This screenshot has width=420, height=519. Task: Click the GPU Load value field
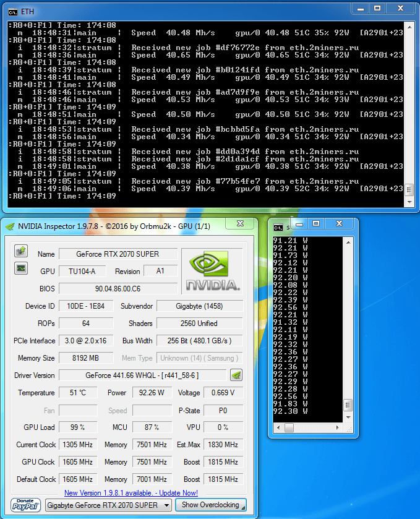(77, 427)
